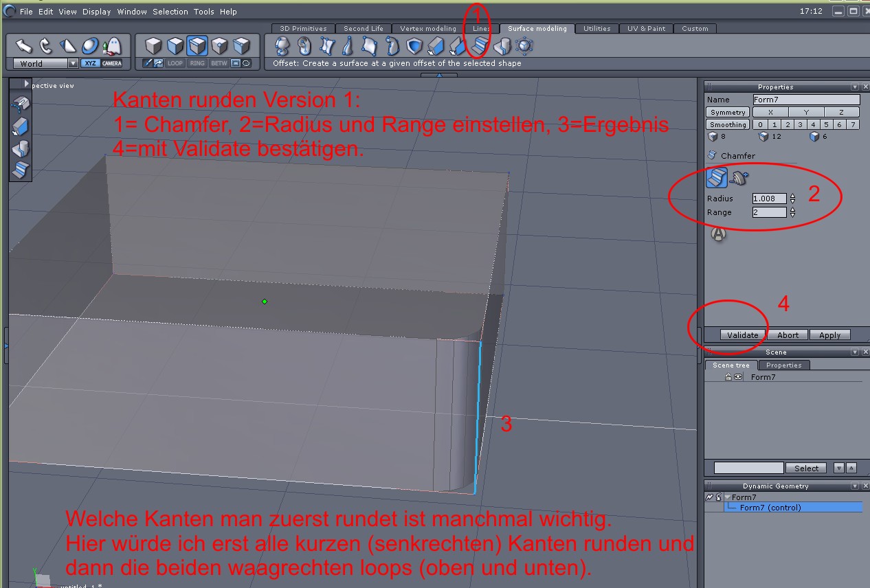Image resolution: width=870 pixels, height=588 pixels.
Task: Toggle XYZ manipulator mode
Action: [91, 63]
